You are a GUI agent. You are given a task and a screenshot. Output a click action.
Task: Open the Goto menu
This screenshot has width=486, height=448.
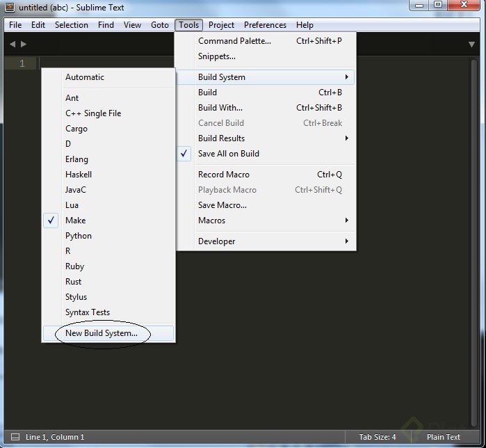(160, 25)
